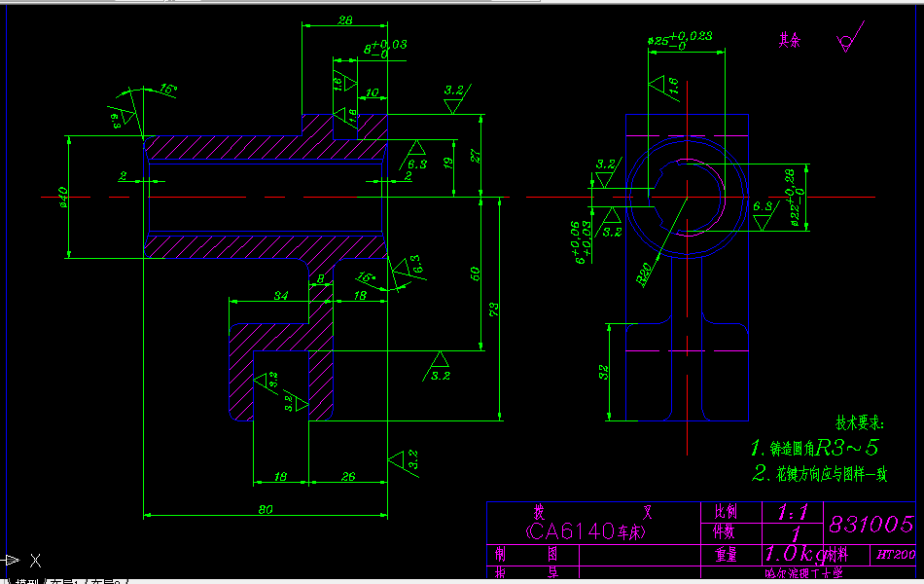Select the 34 horizontal dimension

pos(281,296)
